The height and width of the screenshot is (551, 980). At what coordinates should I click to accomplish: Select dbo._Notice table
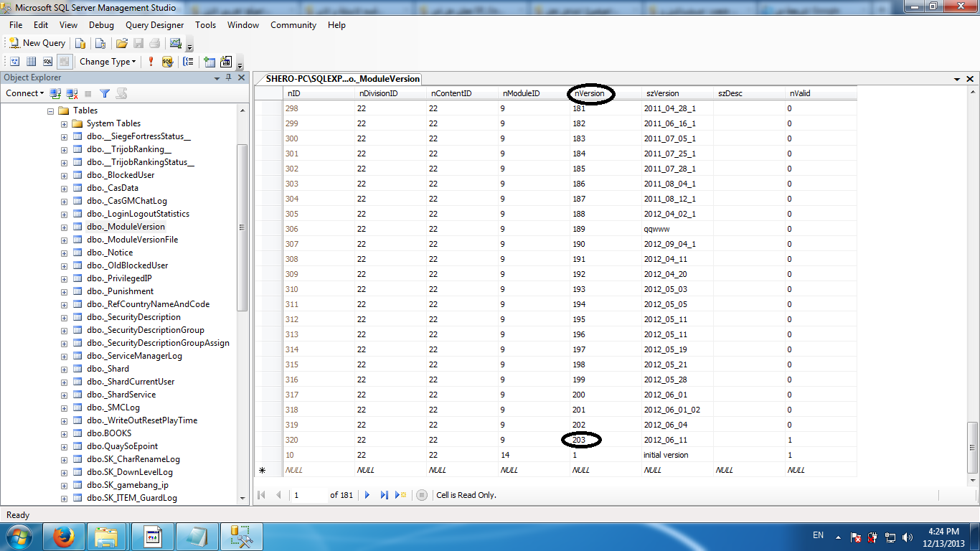110,253
